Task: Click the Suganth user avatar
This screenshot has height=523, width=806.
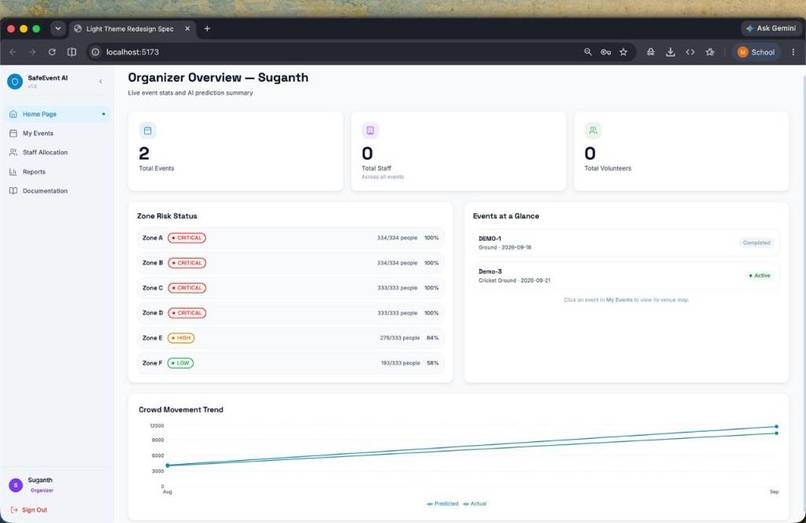Action: pos(16,485)
